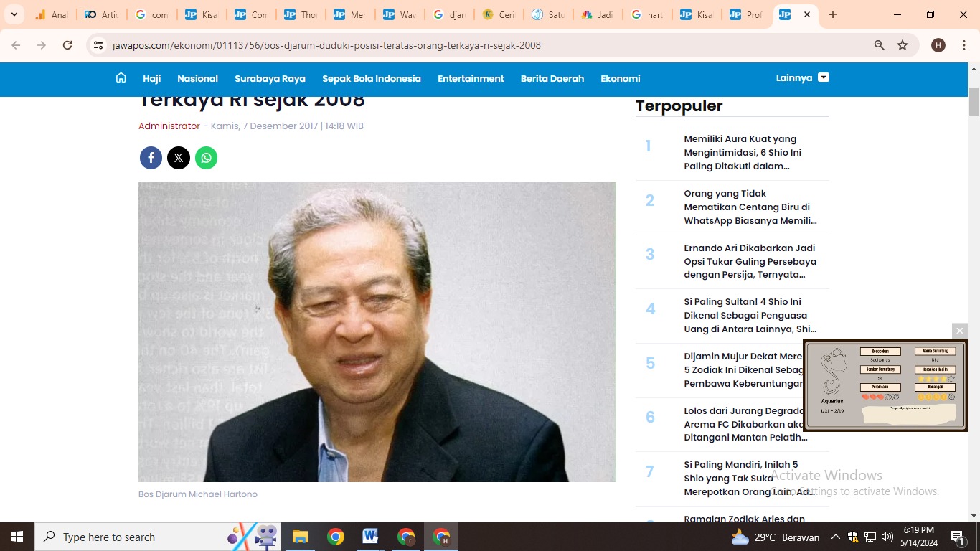Screen dimensions: 980x551
Task: Share the article on X
Action: click(x=179, y=158)
